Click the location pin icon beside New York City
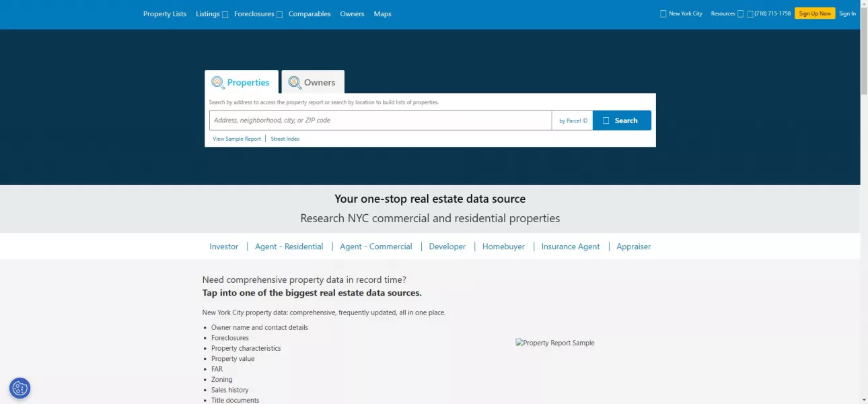This screenshot has height=404, width=868. [x=663, y=13]
